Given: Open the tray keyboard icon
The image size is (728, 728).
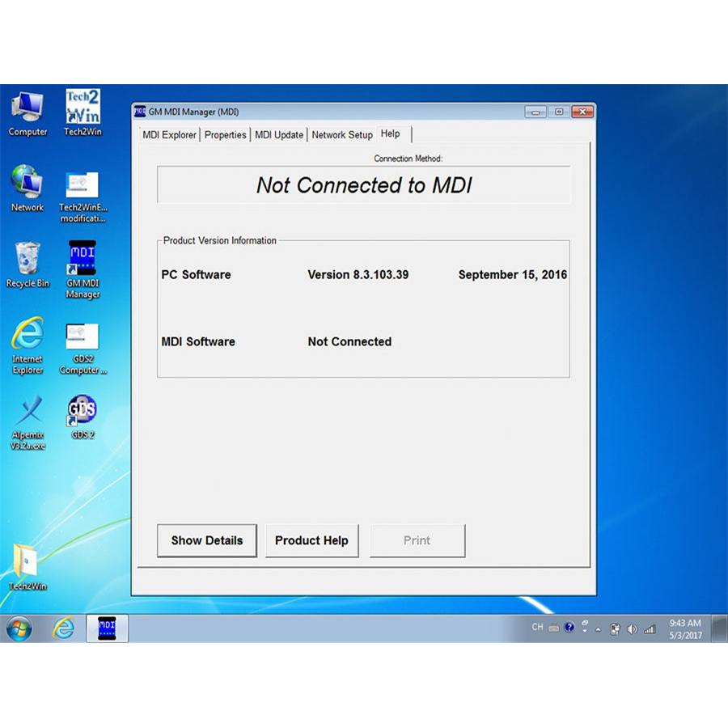Looking at the screenshot, I should (x=553, y=629).
